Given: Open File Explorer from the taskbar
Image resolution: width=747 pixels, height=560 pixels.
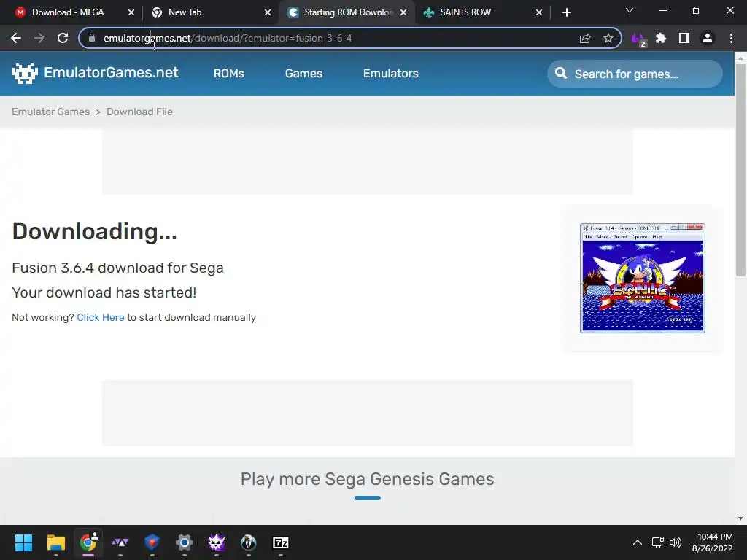Looking at the screenshot, I should pos(55,542).
